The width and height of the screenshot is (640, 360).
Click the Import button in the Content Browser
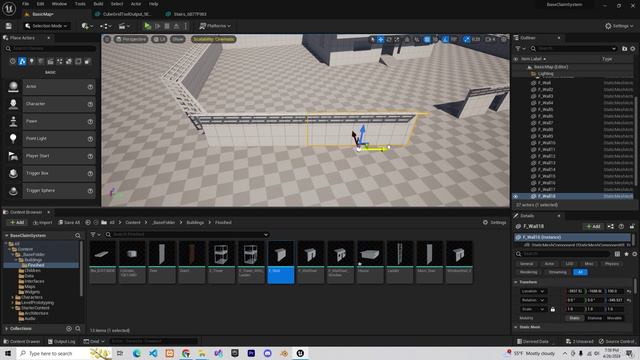42,222
